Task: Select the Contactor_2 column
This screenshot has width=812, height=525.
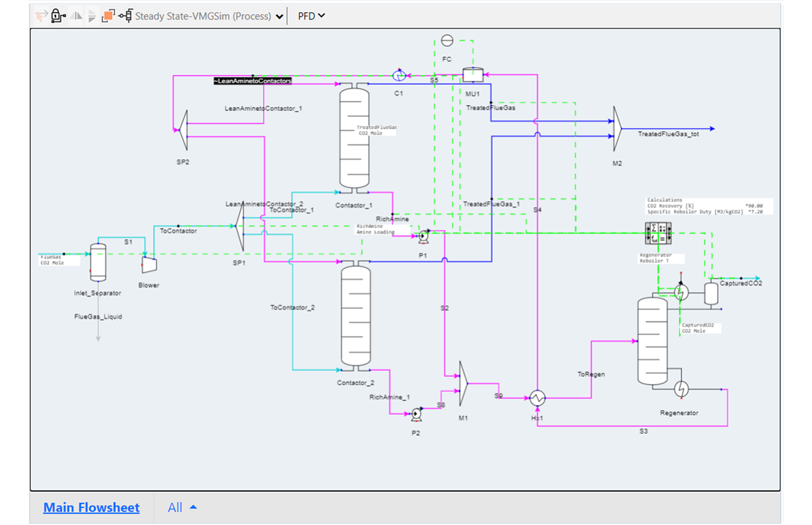Action: click(x=355, y=316)
